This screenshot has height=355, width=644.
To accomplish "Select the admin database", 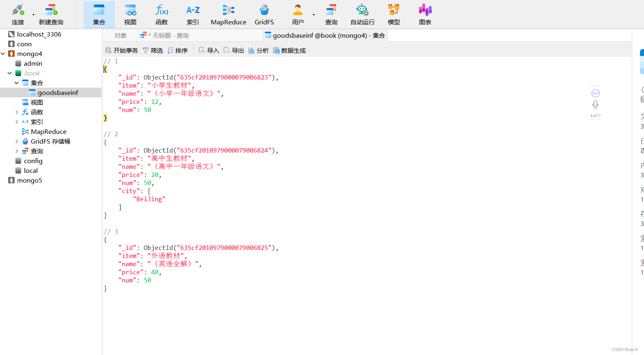I will tap(33, 63).
